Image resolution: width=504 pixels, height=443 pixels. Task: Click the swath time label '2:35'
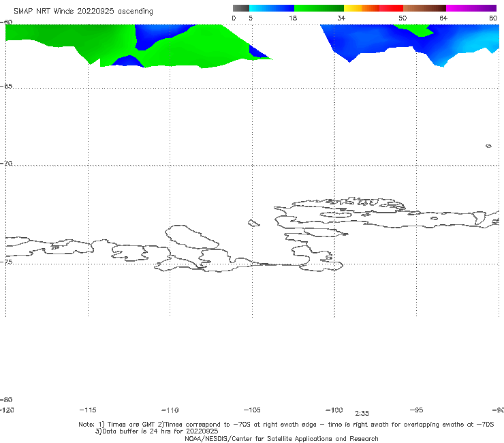362,414
